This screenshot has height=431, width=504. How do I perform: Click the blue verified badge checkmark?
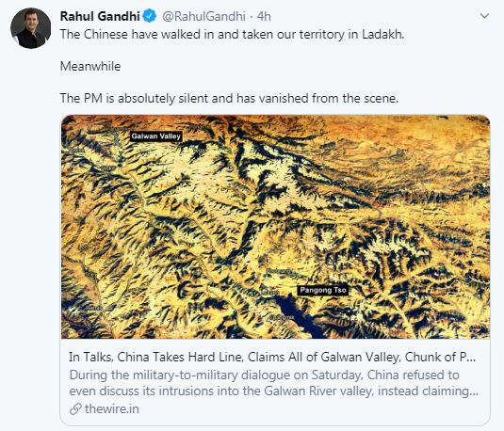[149, 16]
